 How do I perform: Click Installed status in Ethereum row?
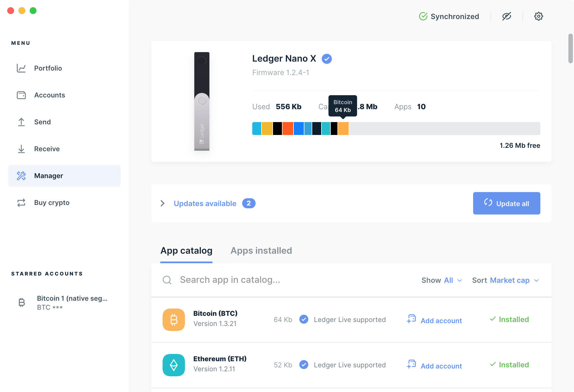click(x=509, y=365)
